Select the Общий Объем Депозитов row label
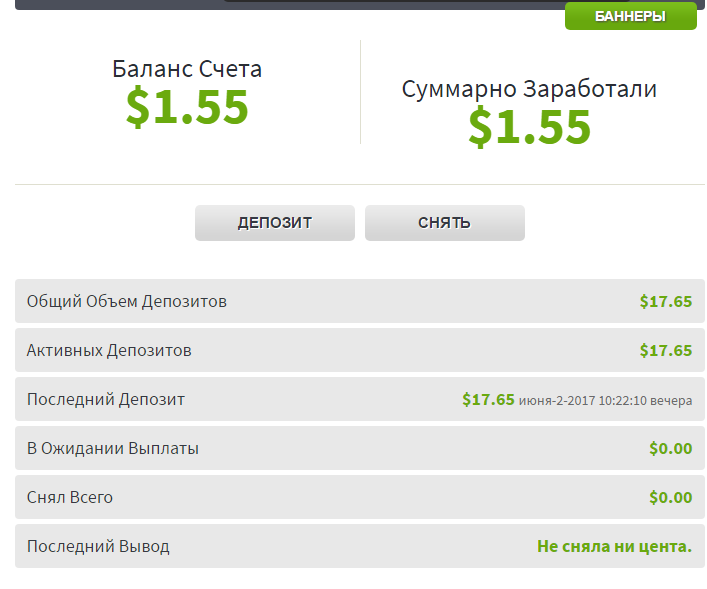This screenshot has height=589, width=707. [x=127, y=301]
